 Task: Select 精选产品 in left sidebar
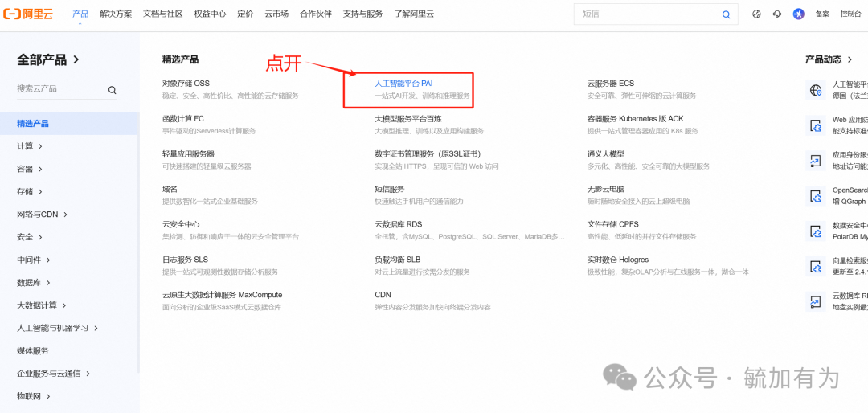(x=69, y=124)
